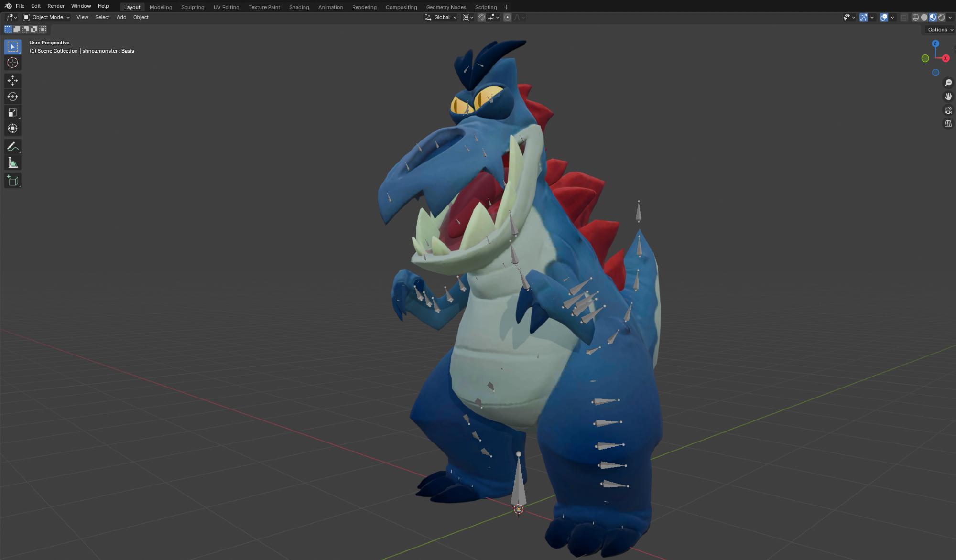This screenshot has height=560, width=956.
Task: Enable proportional editing toggle
Action: pos(508,17)
